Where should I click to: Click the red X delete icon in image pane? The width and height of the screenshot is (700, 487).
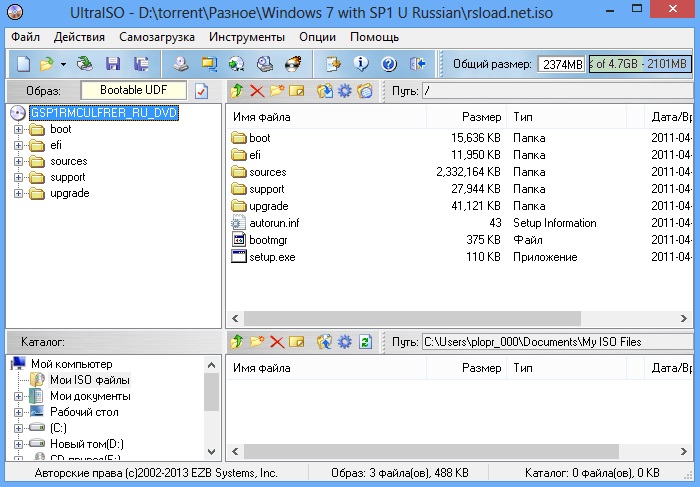pyautogui.click(x=257, y=91)
